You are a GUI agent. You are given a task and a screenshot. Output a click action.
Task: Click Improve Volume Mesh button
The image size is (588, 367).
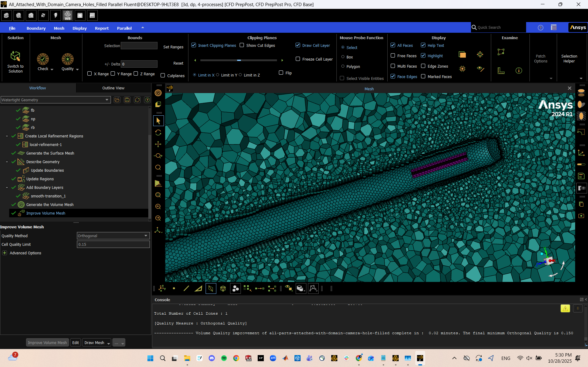47,343
